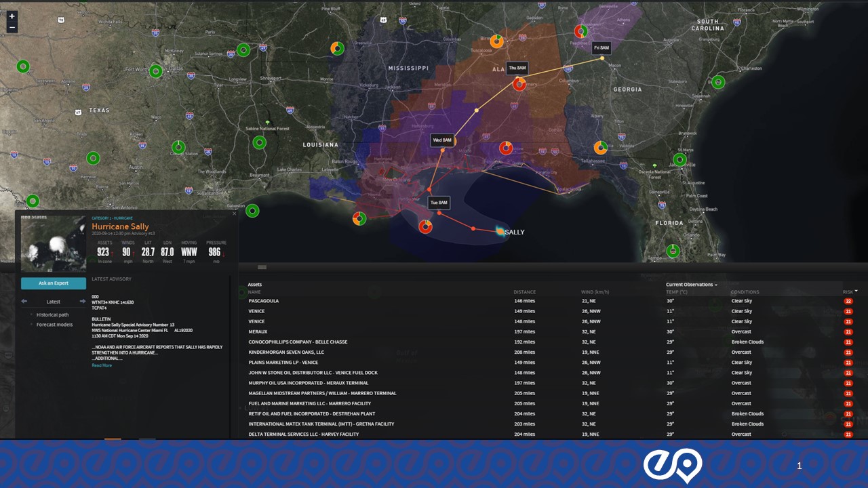Screen dimensions: 868x488
Task: Click the PRESSURE 986 mb stat
Action: [216, 251]
